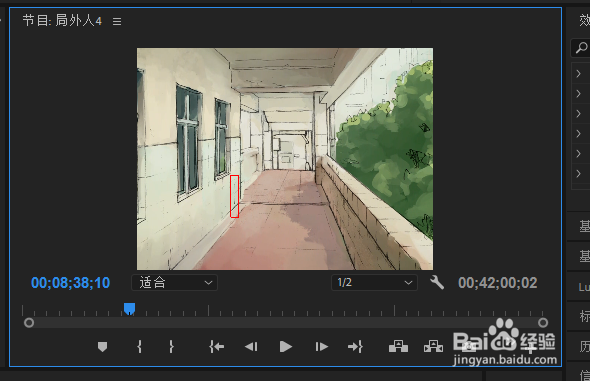The image size is (590, 381).
Task: Click the current timecode 00;08;38;10
Action: (70, 283)
